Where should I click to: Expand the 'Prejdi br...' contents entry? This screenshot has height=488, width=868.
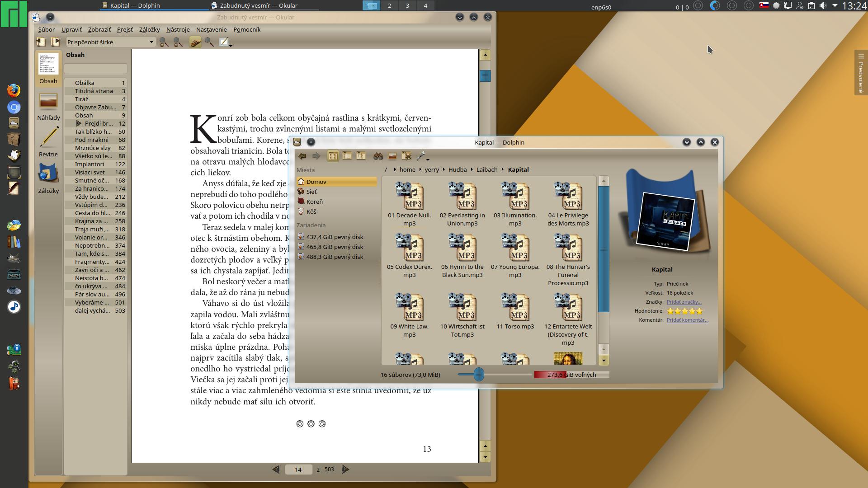(x=79, y=123)
